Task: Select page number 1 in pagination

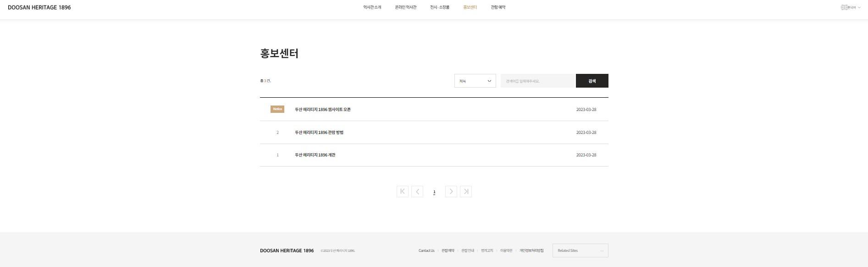Action: point(434,192)
